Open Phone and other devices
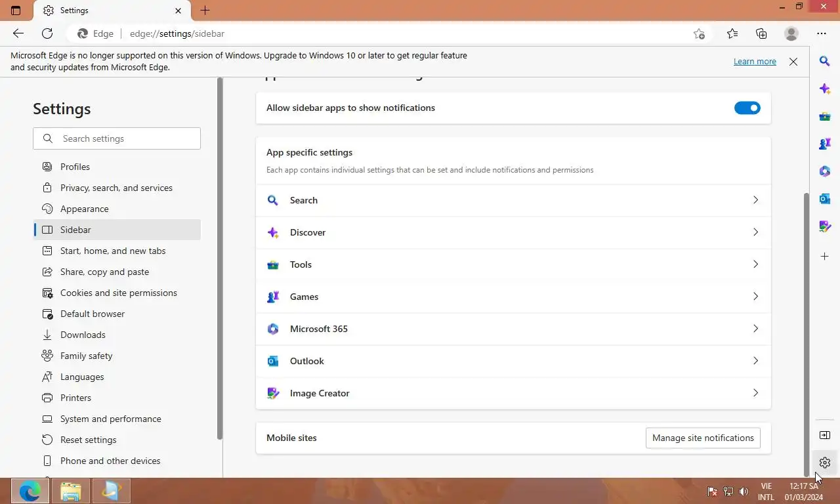This screenshot has height=504, width=840. (117, 461)
